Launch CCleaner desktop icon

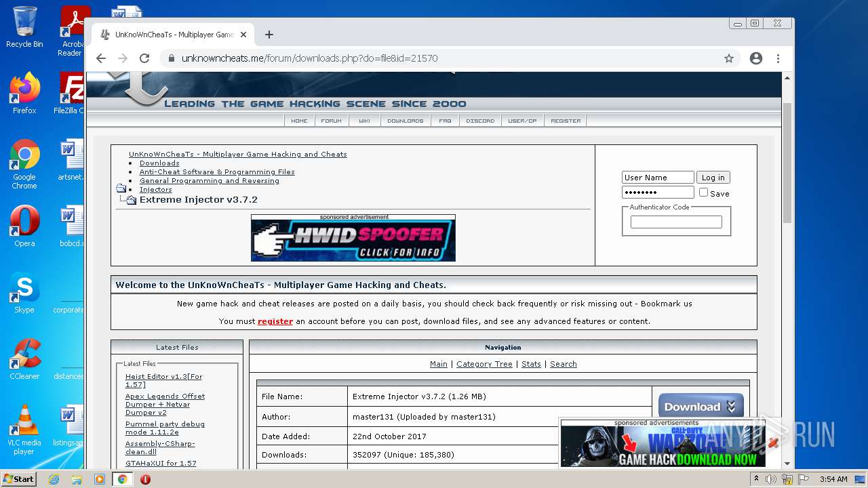click(24, 359)
